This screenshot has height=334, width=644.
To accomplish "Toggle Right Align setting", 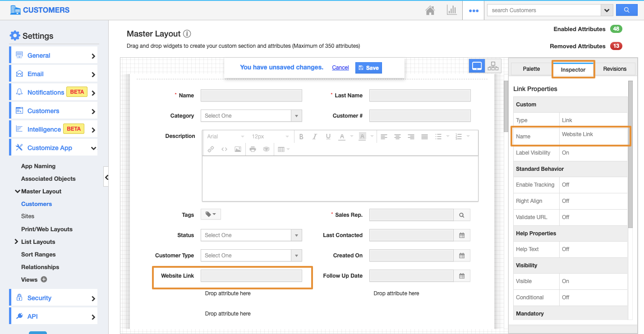I will coord(566,201).
